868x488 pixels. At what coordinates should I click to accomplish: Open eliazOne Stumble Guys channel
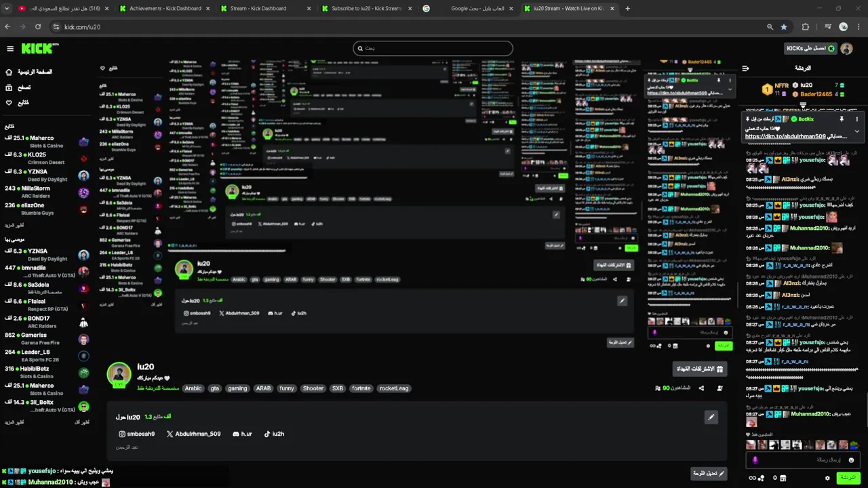click(x=46, y=209)
